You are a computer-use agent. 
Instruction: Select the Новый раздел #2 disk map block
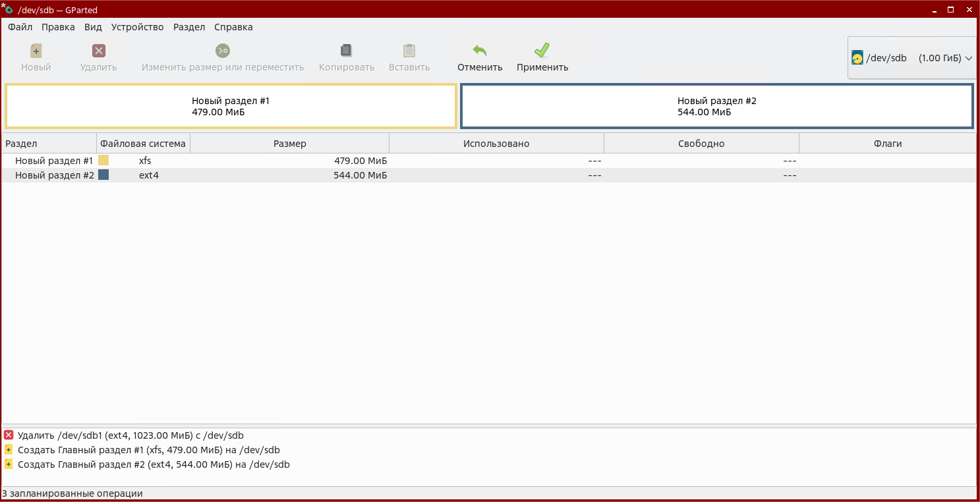(x=717, y=106)
